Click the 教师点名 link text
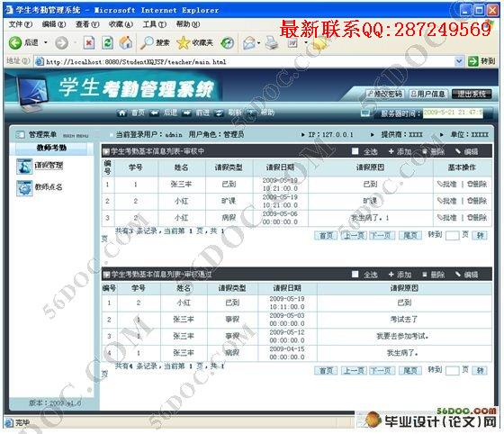The image size is (504, 434). (x=49, y=187)
